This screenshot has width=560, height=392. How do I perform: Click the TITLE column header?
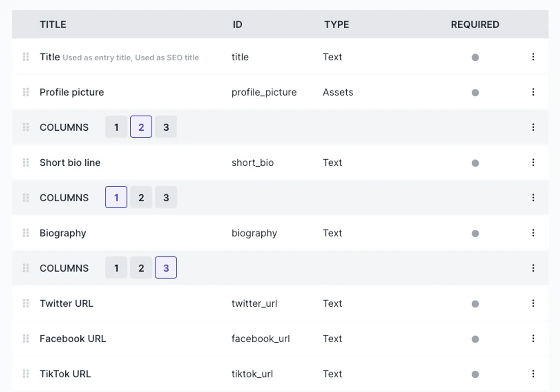[53, 24]
